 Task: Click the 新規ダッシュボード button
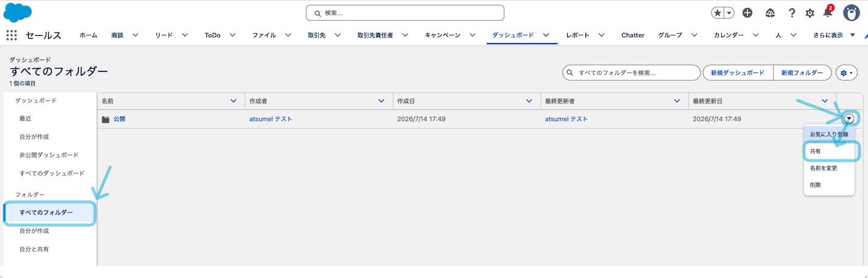(738, 72)
